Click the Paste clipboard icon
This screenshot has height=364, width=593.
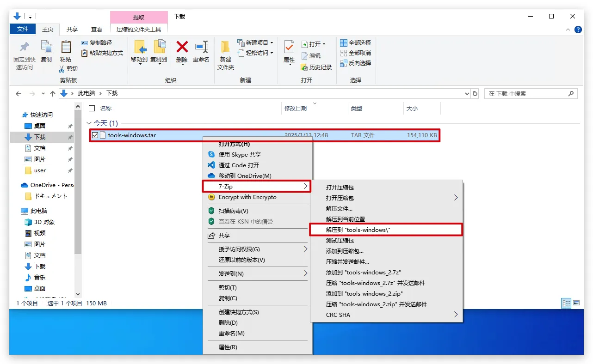(x=66, y=48)
